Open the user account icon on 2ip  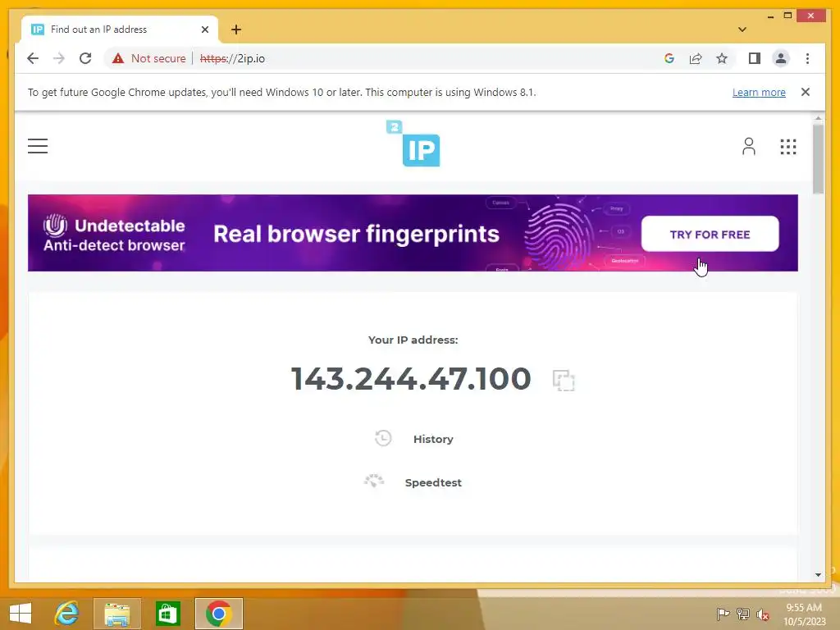[748, 146]
